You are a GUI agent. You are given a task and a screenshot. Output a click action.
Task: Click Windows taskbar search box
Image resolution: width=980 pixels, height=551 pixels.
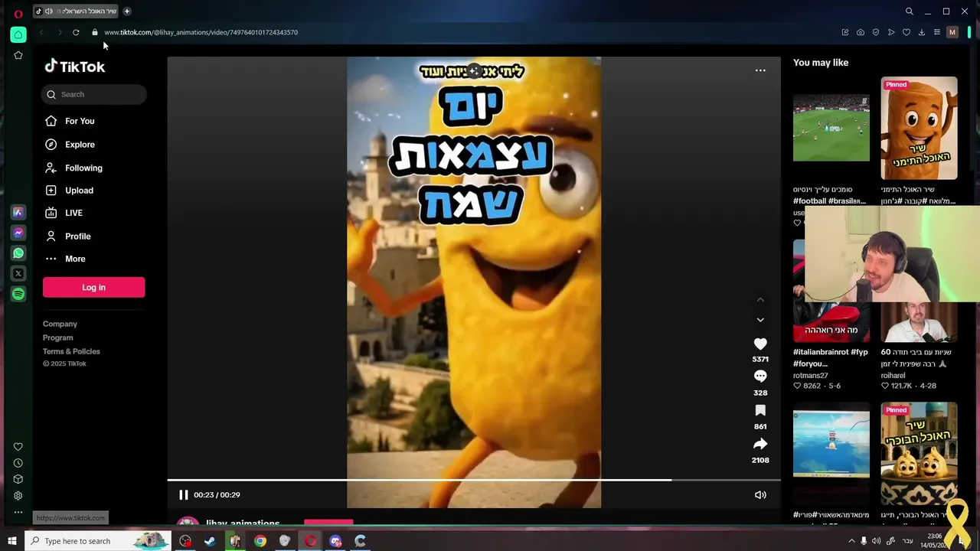(100, 541)
